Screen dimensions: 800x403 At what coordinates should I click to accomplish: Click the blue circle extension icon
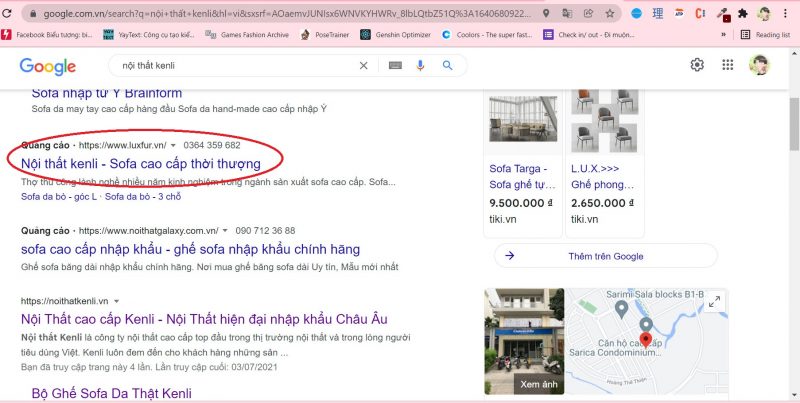pyautogui.click(x=636, y=14)
